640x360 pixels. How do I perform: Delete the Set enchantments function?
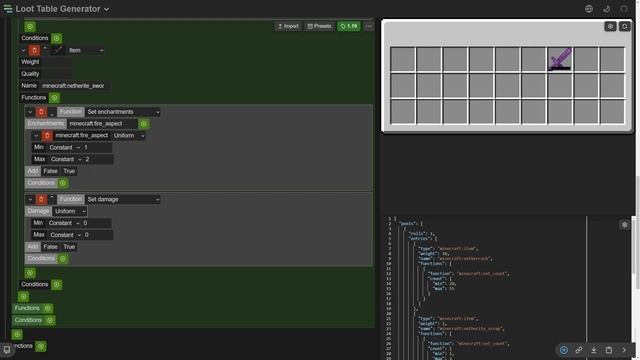[41, 112]
